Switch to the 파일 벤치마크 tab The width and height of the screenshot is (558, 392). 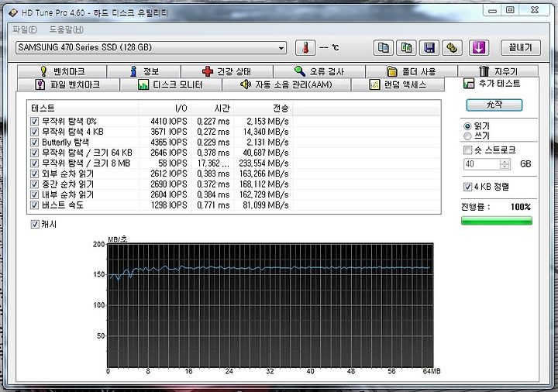[x=68, y=84]
